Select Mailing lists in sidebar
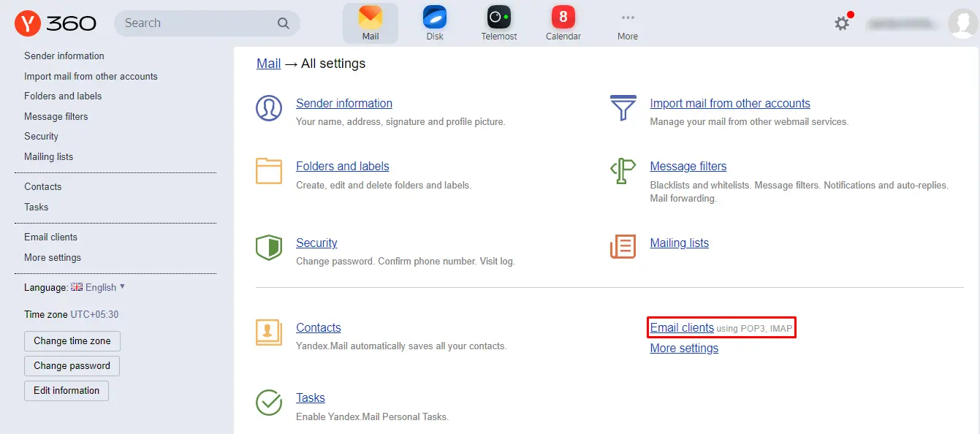980x434 pixels. click(48, 156)
